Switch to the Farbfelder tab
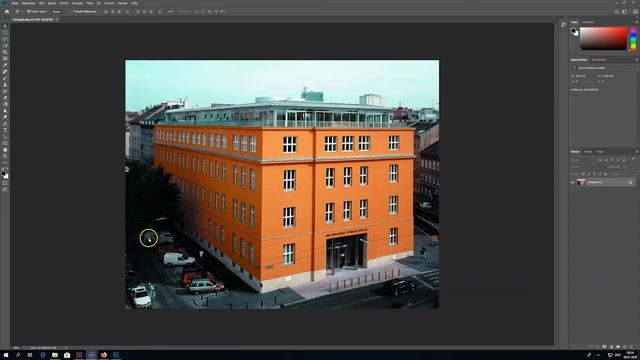This screenshot has height=360, width=640. point(588,22)
